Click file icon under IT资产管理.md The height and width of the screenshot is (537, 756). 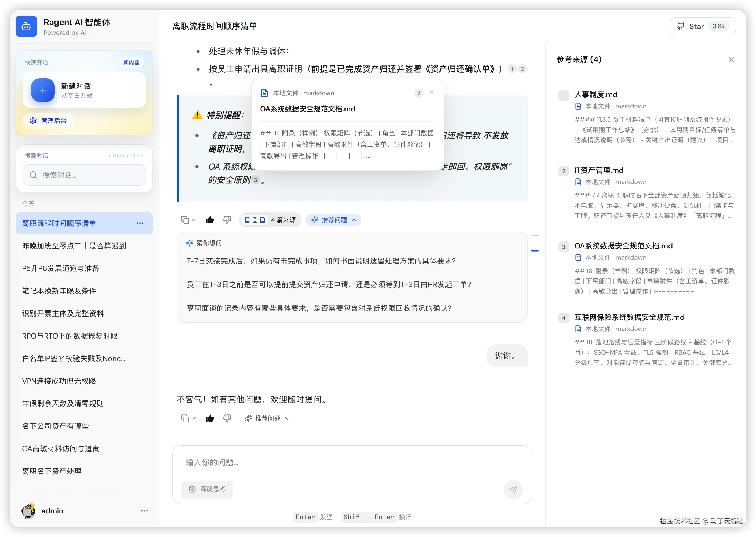click(578, 182)
